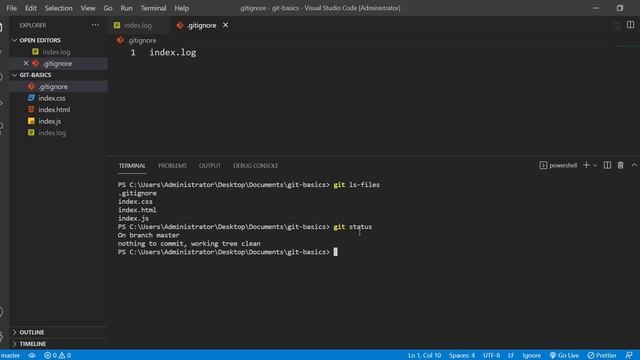Split the terminal panel
The width and height of the screenshot is (640, 360).
click(x=607, y=165)
